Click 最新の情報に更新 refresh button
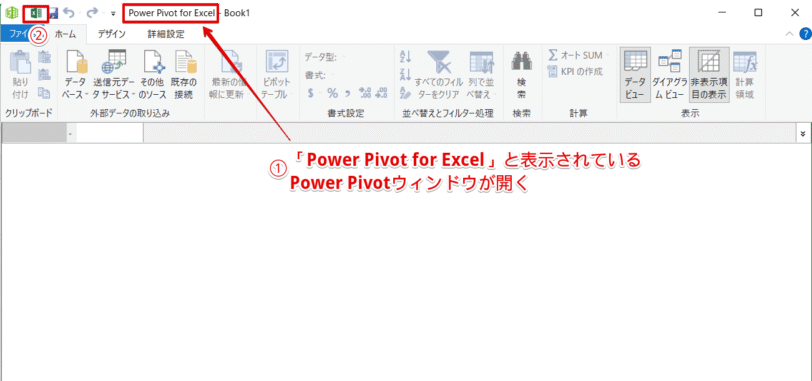812x381 pixels. [227, 75]
